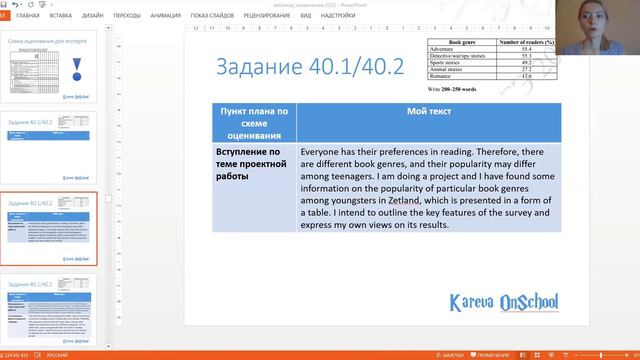Image resolution: width=640 pixels, height=360 pixels.
Task: Switch to the ГЛАВНАЯ ribbon tab
Action: (x=28, y=16)
